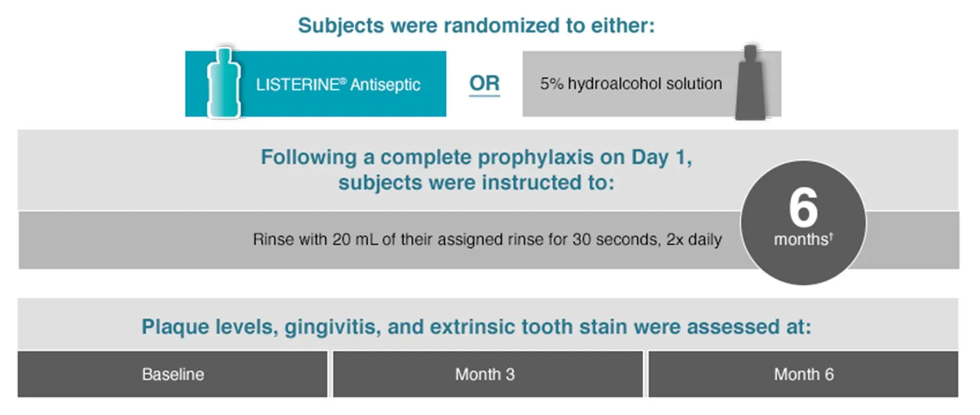Image resolution: width=980 pixels, height=415 pixels.
Task: Click the 'subjects were instructed to' line
Action: (476, 183)
